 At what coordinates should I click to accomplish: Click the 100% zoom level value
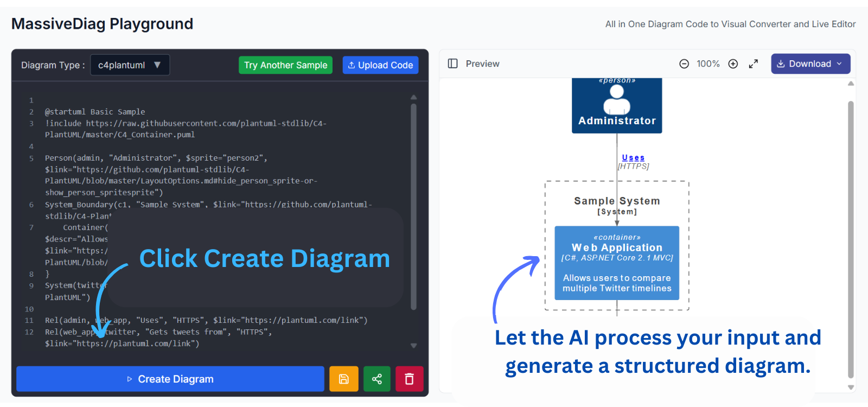click(x=708, y=64)
